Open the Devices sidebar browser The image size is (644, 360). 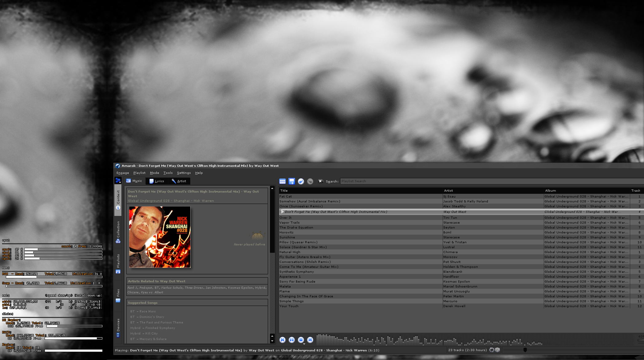(118, 327)
